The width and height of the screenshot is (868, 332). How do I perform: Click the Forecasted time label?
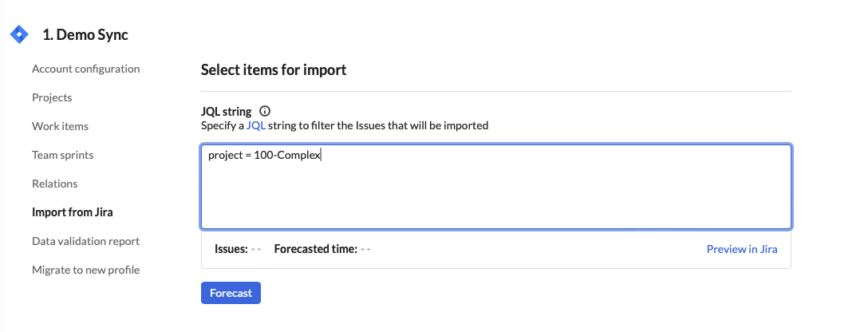coord(315,249)
